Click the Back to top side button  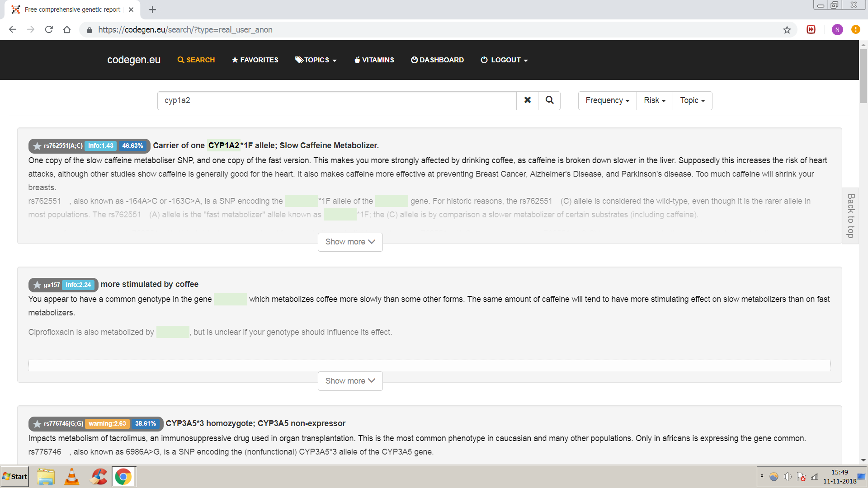coord(850,216)
